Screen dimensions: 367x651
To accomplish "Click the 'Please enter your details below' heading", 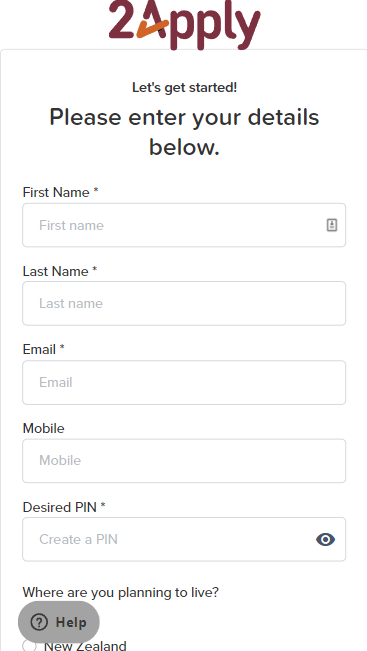I will [x=184, y=132].
